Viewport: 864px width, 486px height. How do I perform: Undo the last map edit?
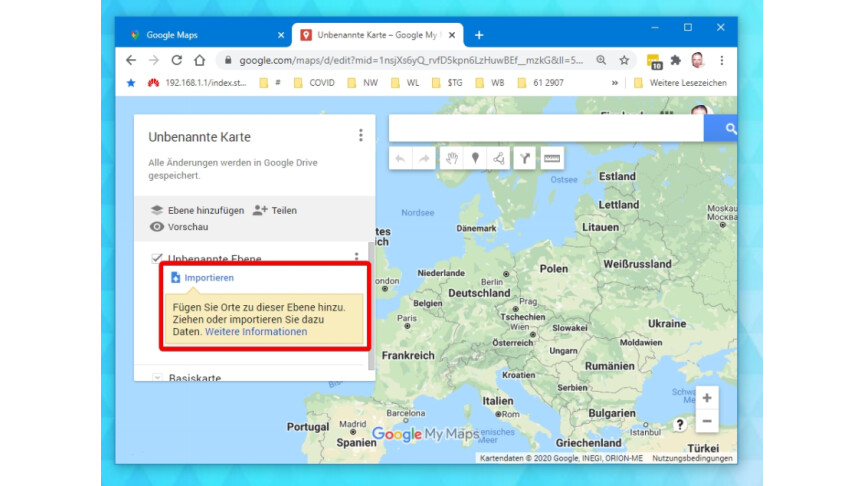[401, 159]
